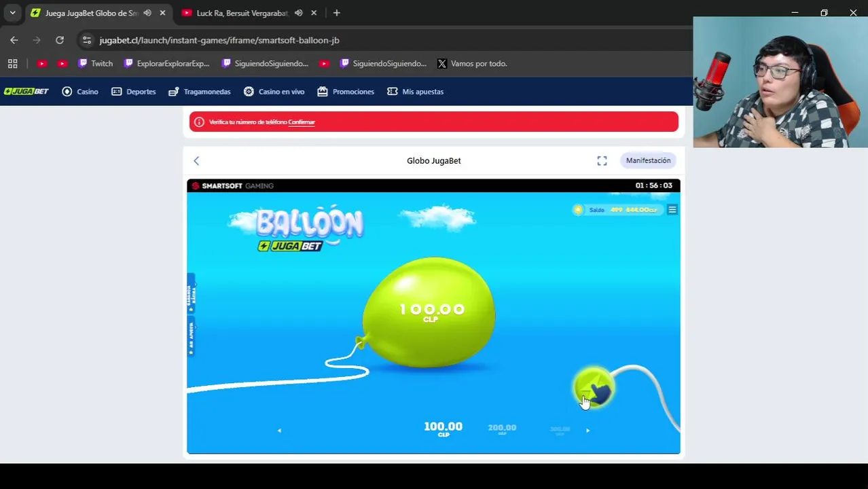Reload the page

pyautogui.click(x=60, y=40)
